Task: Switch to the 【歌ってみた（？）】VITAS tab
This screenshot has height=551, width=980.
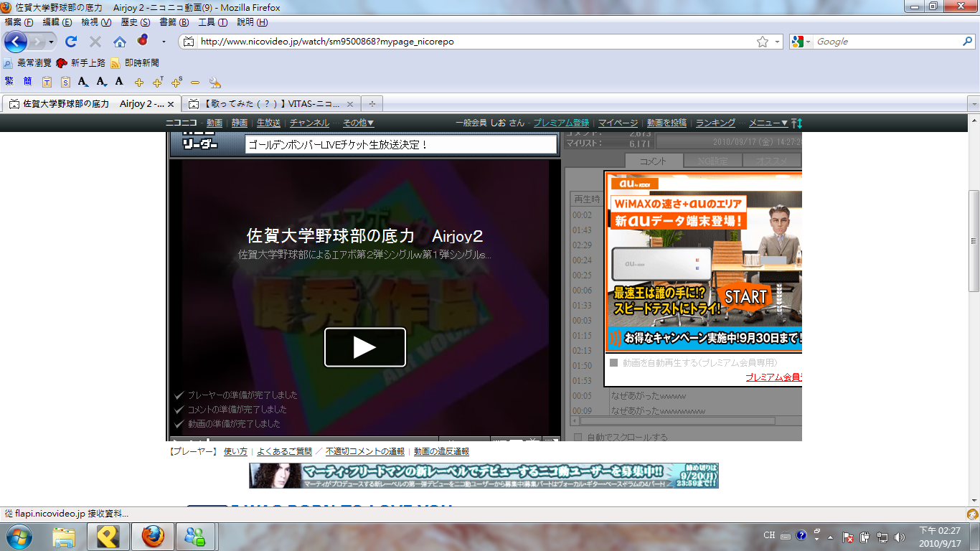Action: pos(271,104)
